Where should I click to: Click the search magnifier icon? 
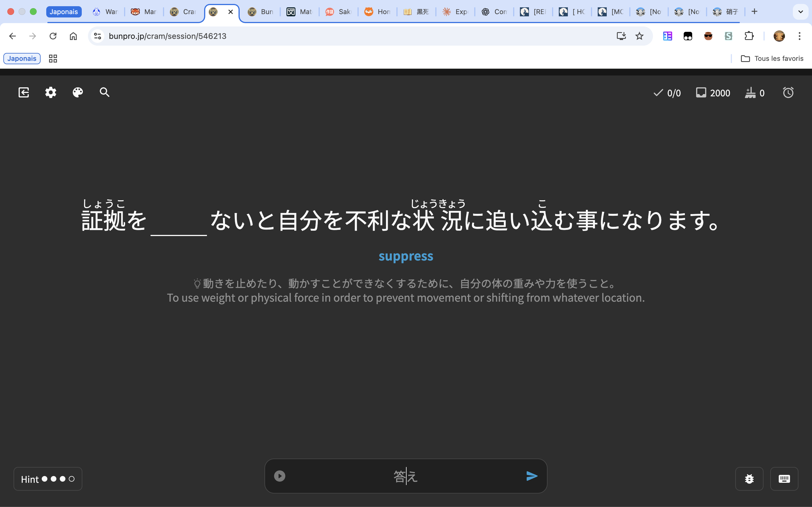[x=105, y=93]
